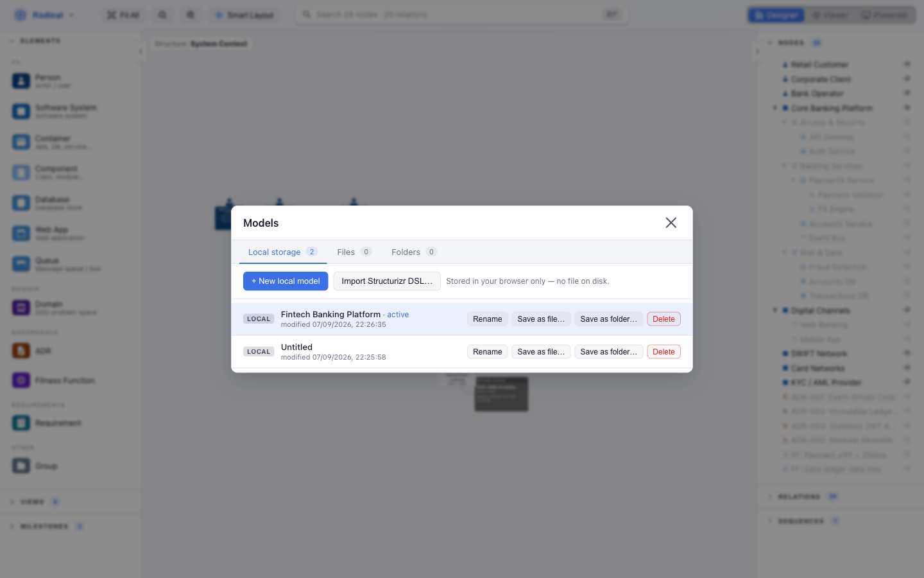This screenshot has width=924, height=578.
Task: Collapse the Elements section header
Action: click(x=36, y=41)
